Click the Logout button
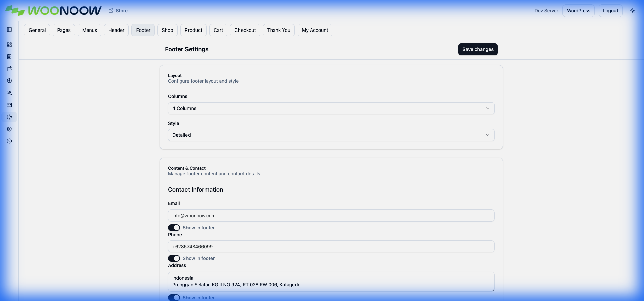 [x=610, y=11]
